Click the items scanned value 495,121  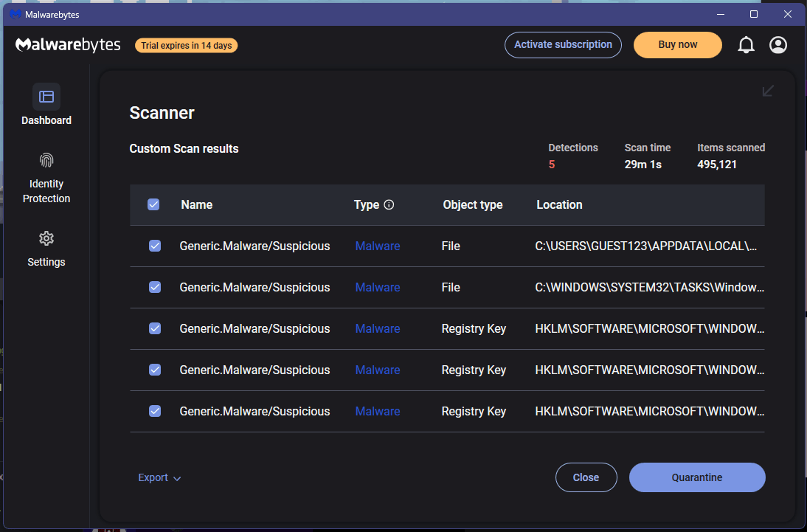(717, 165)
